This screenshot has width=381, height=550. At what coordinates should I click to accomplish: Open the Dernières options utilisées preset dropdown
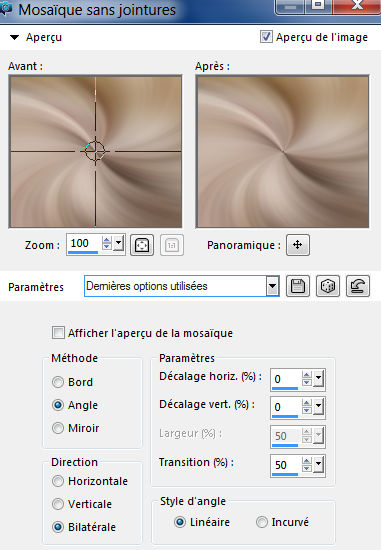272,286
